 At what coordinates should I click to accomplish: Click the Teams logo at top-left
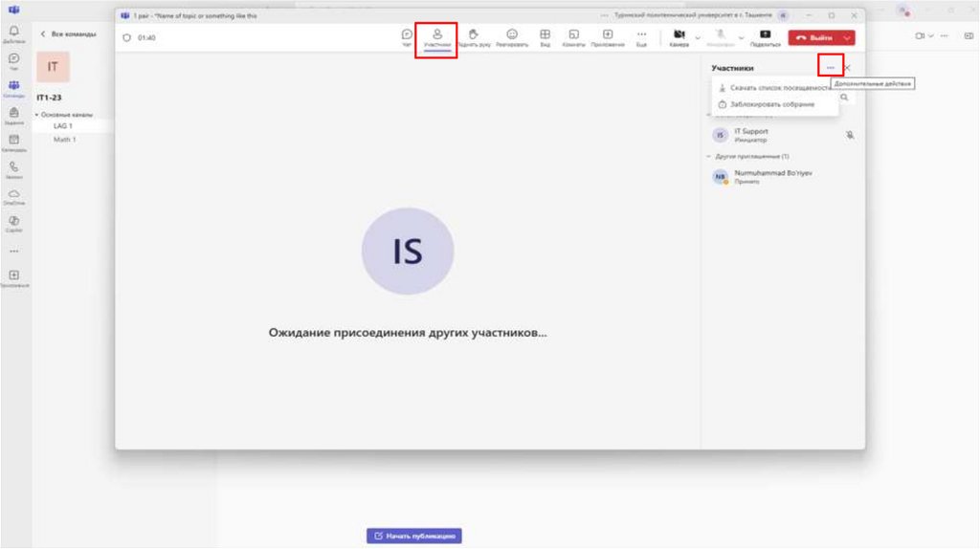pyautogui.click(x=13, y=10)
